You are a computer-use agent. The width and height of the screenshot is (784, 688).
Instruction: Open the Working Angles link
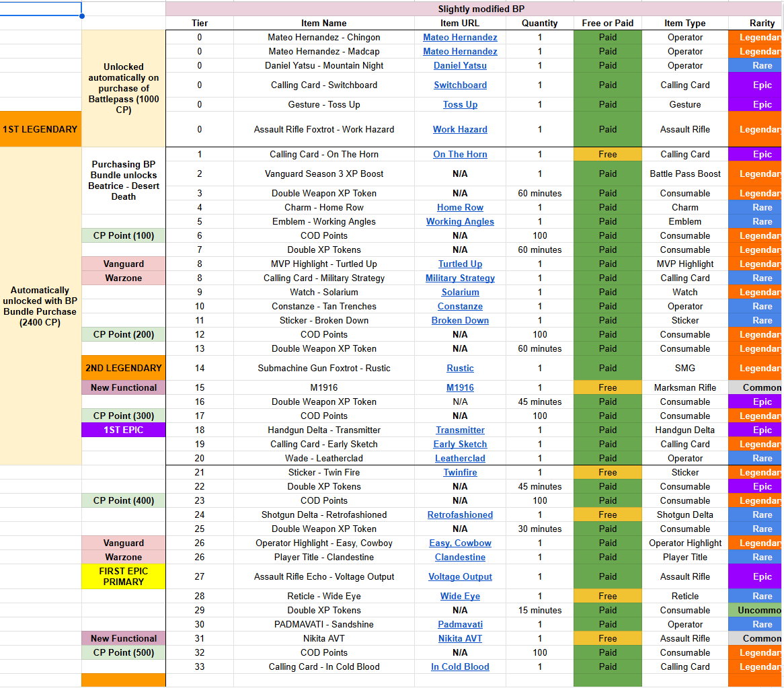tap(460, 221)
